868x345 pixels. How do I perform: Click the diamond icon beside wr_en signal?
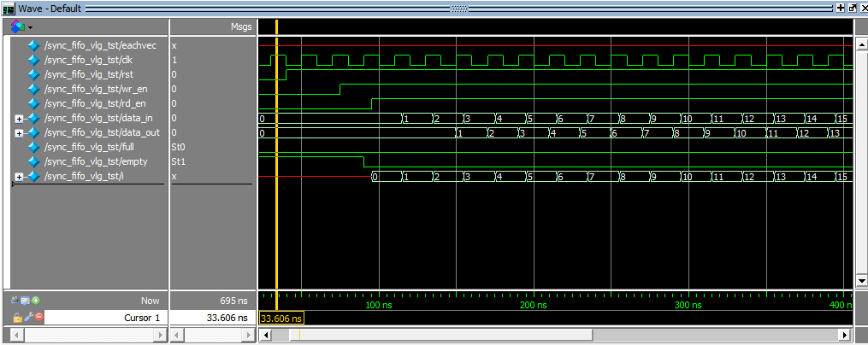click(x=34, y=89)
